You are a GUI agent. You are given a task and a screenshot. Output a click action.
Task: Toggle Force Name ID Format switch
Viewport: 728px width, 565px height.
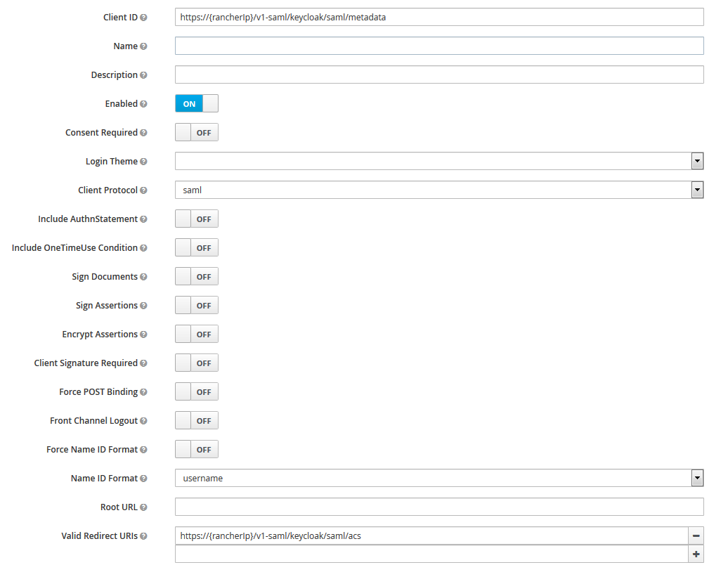point(196,449)
